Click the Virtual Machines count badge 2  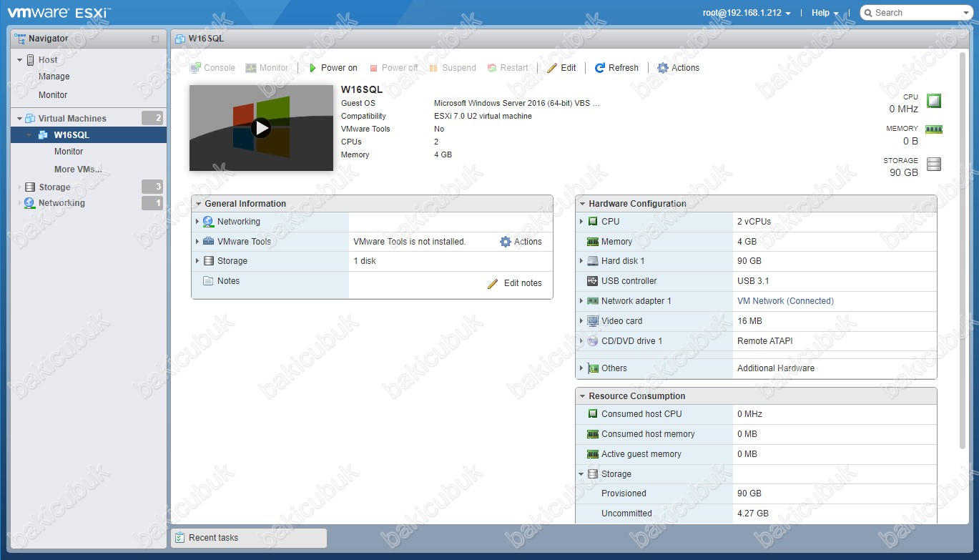[x=152, y=119]
